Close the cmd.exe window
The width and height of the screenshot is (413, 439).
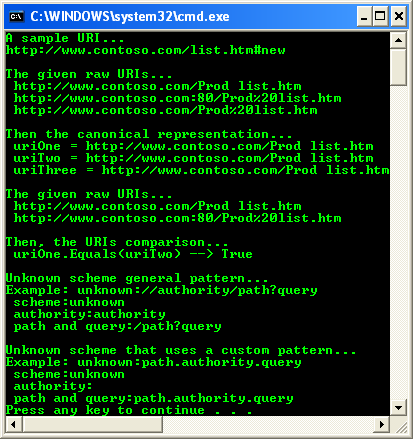tap(399, 16)
